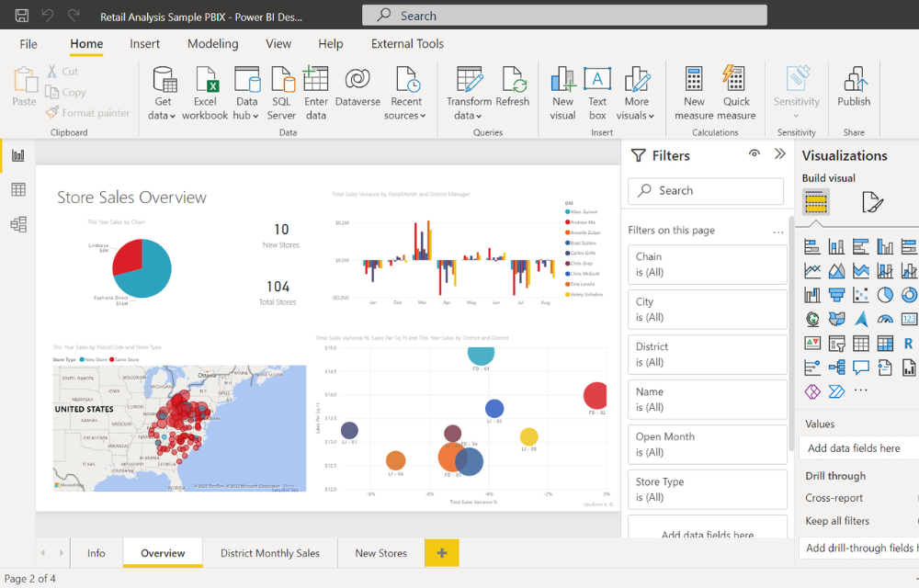Open the SQL Server data source
Image resolution: width=919 pixels, height=588 pixels.
(x=281, y=94)
